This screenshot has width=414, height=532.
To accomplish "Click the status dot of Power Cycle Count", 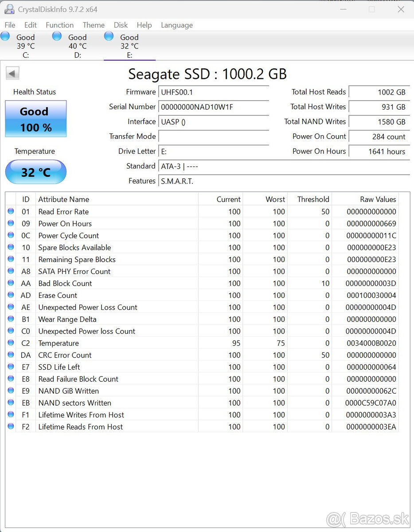I will pos(11,235).
